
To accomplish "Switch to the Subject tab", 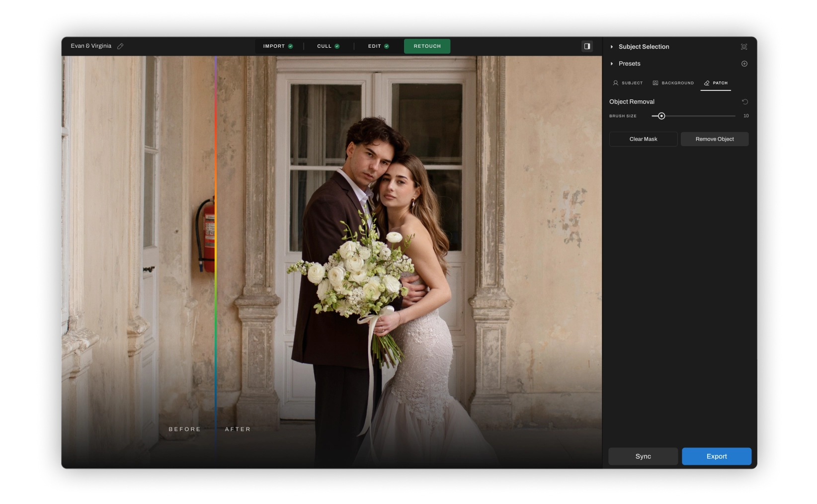I will coord(628,83).
